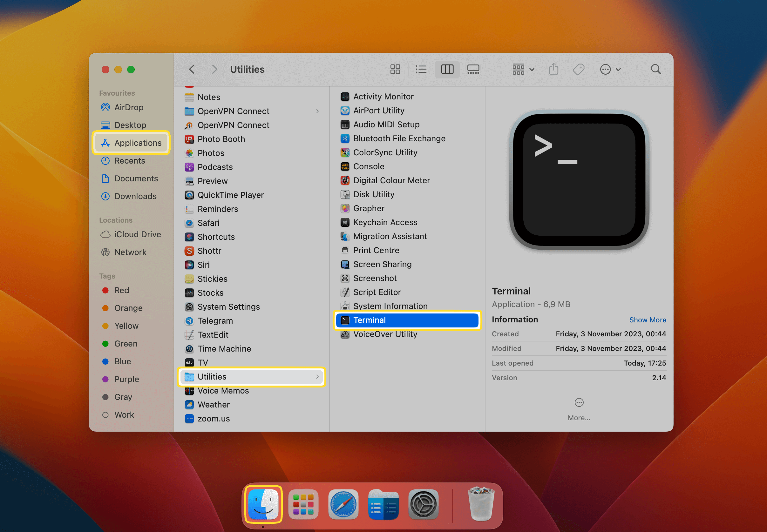Open the Finder search
The height and width of the screenshot is (532, 767).
(655, 69)
